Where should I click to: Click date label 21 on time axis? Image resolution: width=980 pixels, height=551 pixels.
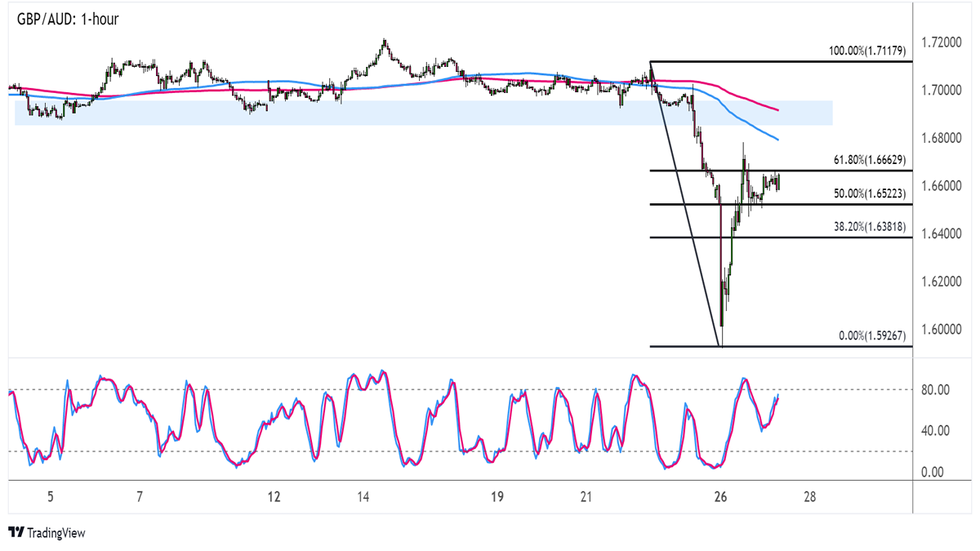(x=586, y=497)
